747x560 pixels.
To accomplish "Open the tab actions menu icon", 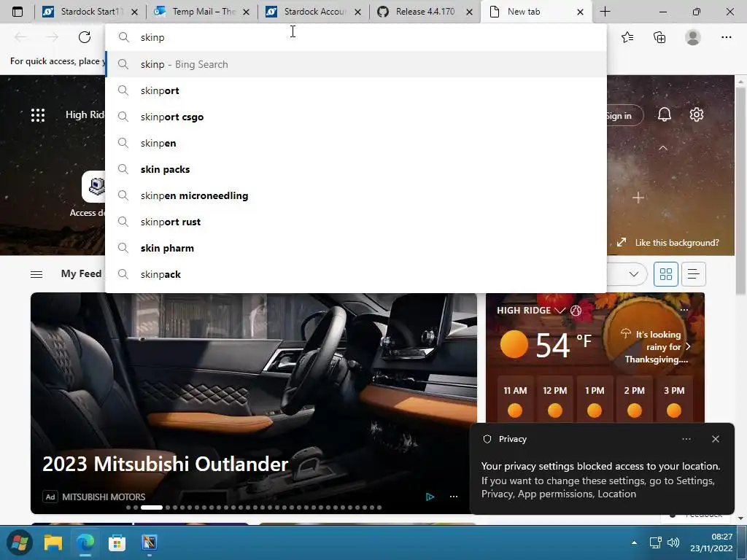I will (x=18, y=12).
